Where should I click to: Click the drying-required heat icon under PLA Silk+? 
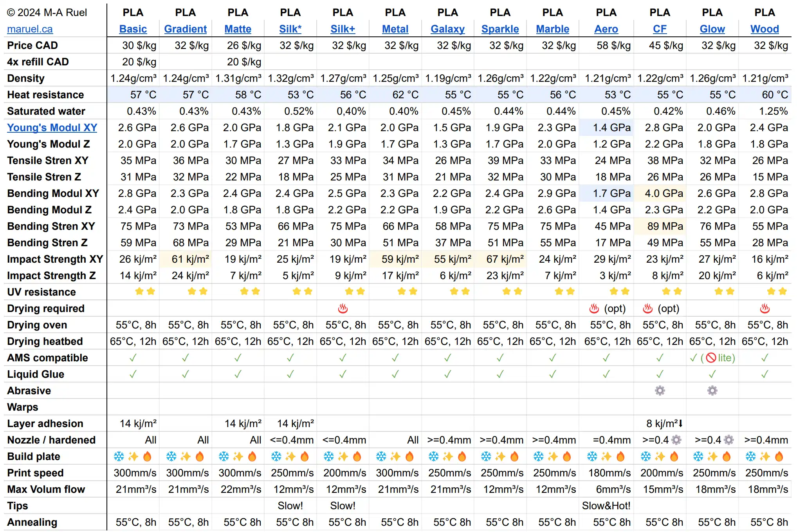343,309
